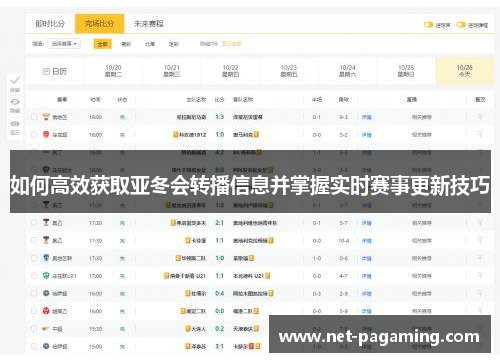Screen dimensions: 500x362
Task: Open the 即时比分 live scores tab
Action: [x=50, y=24]
